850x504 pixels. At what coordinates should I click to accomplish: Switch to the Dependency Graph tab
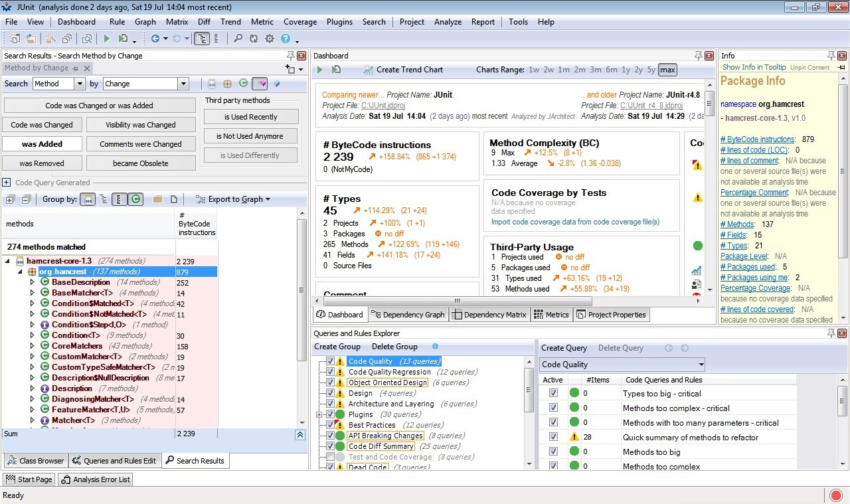(408, 315)
